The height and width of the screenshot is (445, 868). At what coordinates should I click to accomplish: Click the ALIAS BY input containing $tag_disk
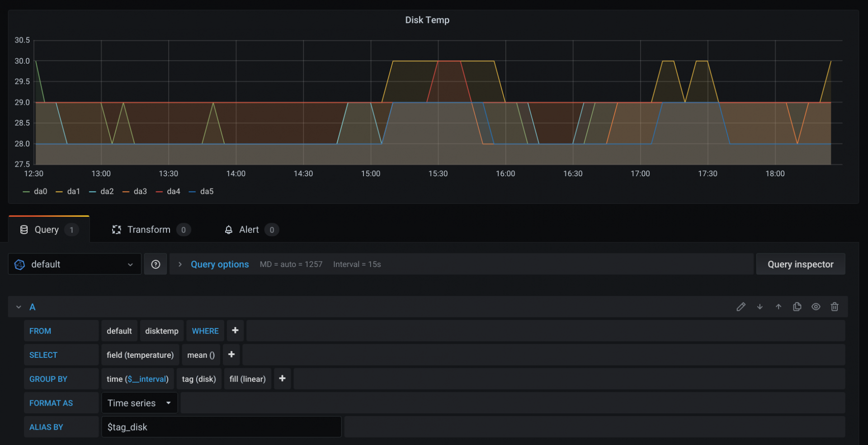coord(221,426)
